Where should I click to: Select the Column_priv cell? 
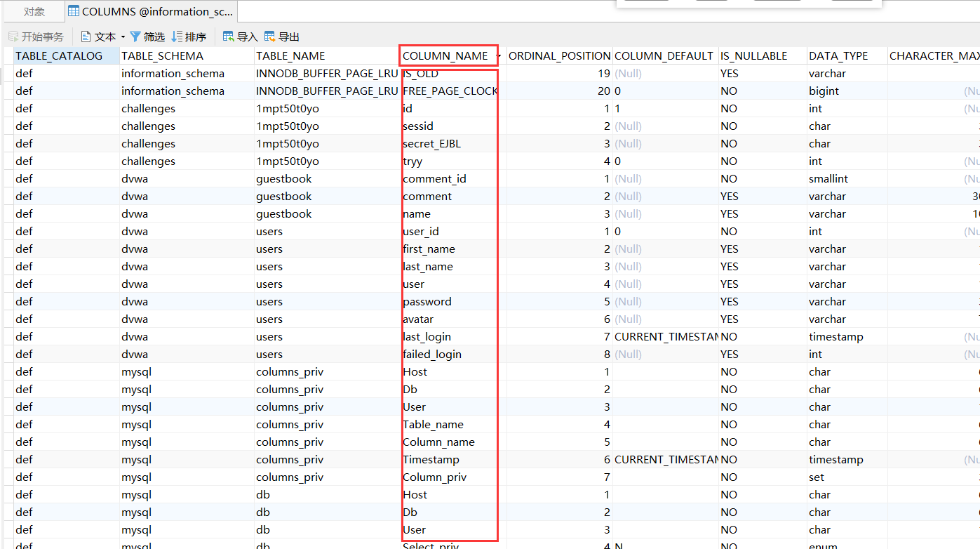point(453,477)
